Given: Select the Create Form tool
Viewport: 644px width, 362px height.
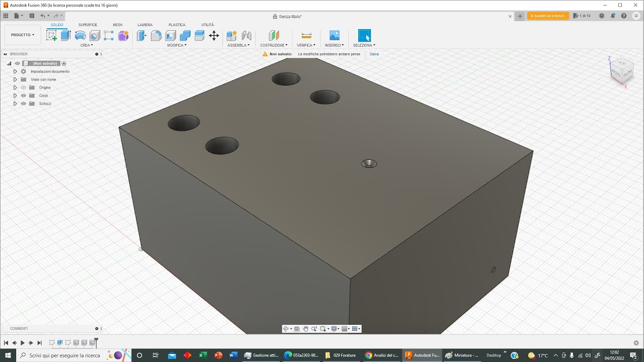Looking at the screenshot, I should coord(123,36).
